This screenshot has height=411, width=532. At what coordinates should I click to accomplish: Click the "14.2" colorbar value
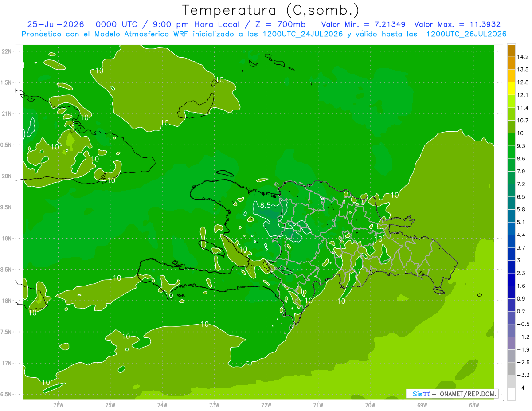tap(522, 57)
